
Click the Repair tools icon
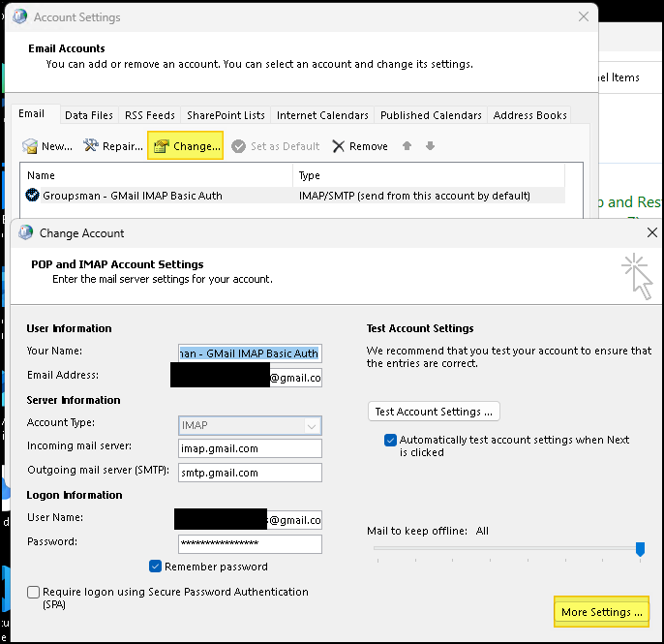[91, 145]
